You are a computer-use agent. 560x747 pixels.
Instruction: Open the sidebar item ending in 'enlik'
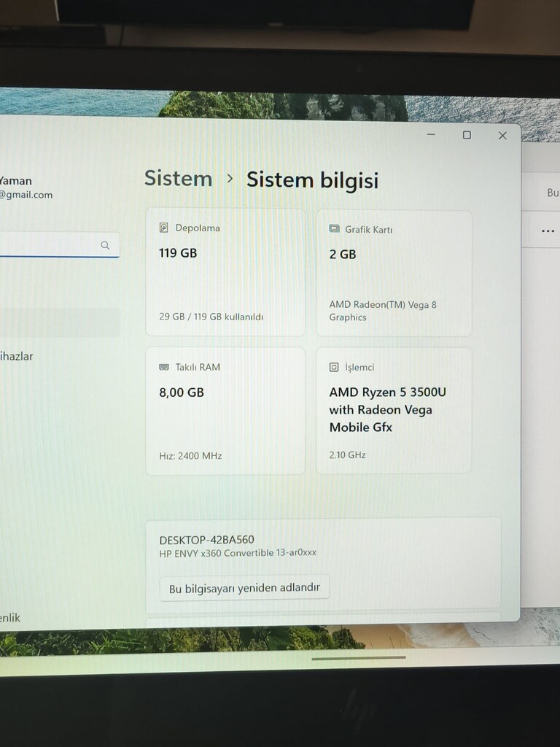10,618
